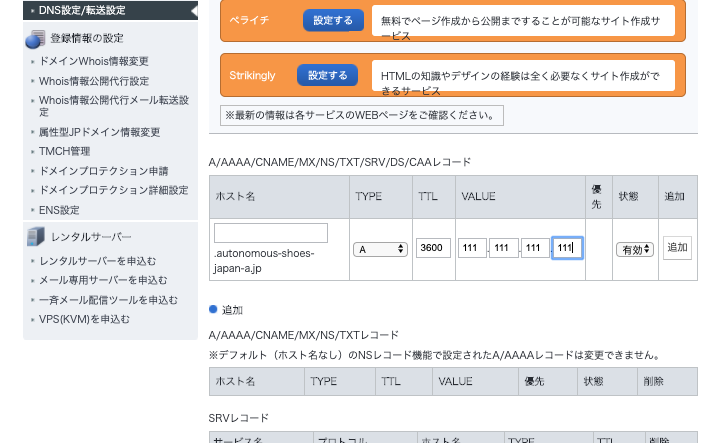
Task: Click the レンタルサーバー section icon
Action: pos(35,237)
